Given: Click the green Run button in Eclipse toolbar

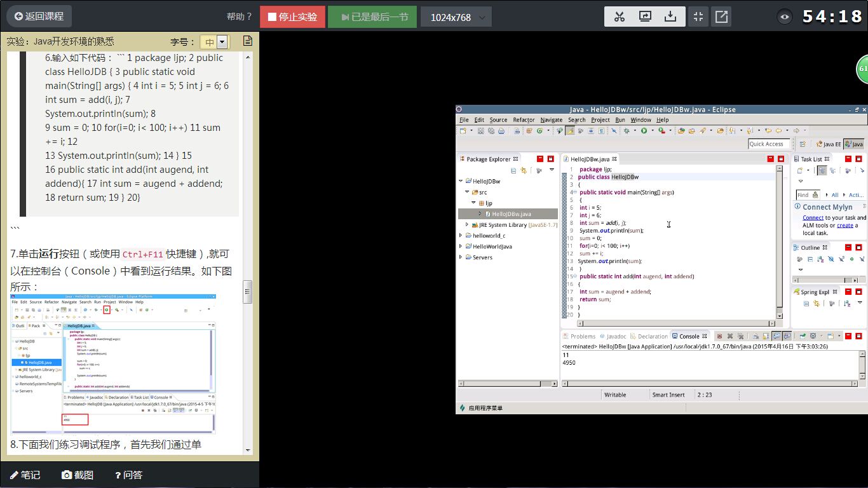Looking at the screenshot, I should [644, 130].
